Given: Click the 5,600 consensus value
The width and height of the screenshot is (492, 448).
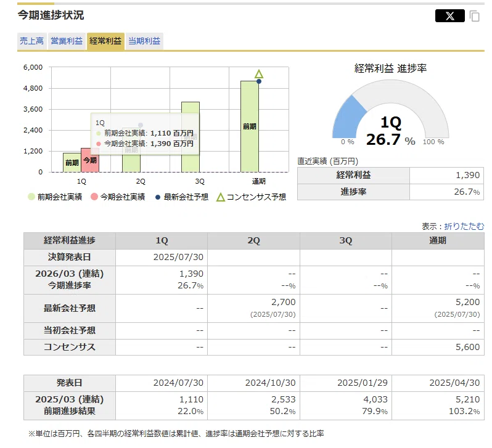Looking at the screenshot, I should click(467, 347).
